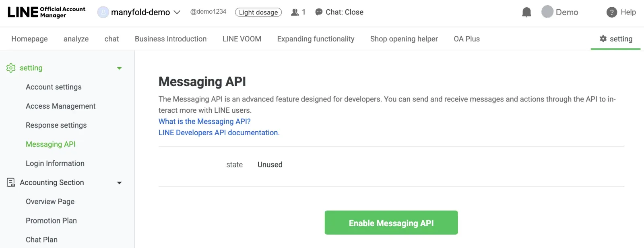Open the OA Plus tab
644x248 pixels.
click(x=466, y=39)
